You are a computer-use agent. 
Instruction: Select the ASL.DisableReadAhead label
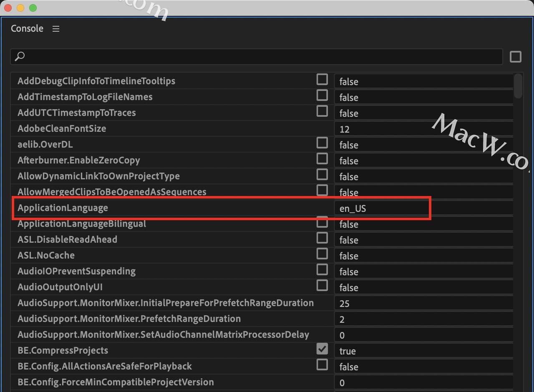point(67,239)
